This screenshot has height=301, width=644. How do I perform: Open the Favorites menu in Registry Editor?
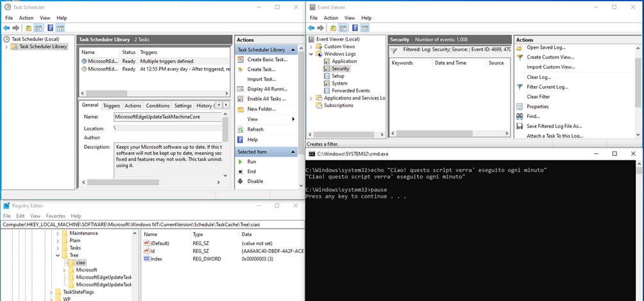coord(55,216)
